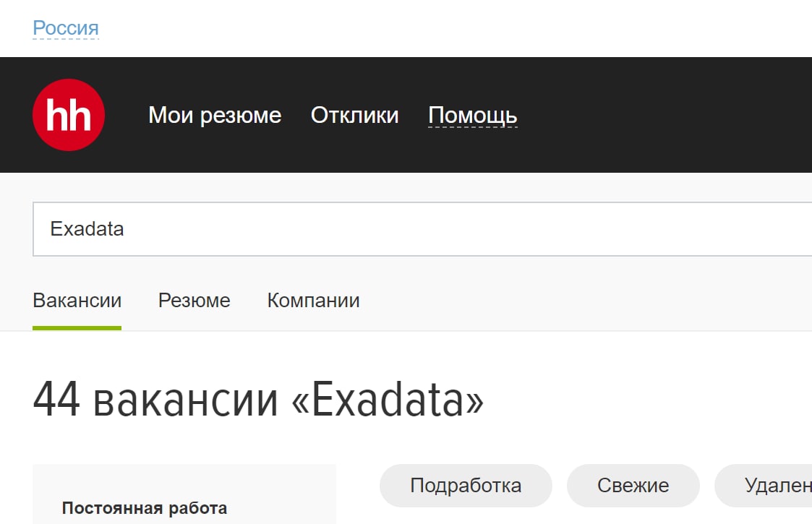
Task: Click the Постоянная работа filter heading
Action: tap(145, 508)
